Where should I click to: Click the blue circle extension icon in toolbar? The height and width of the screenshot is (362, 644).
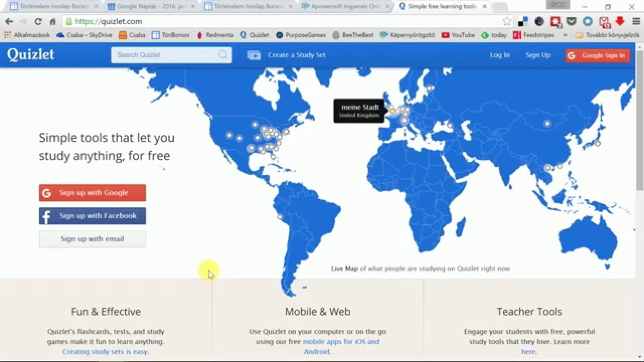tap(588, 22)
